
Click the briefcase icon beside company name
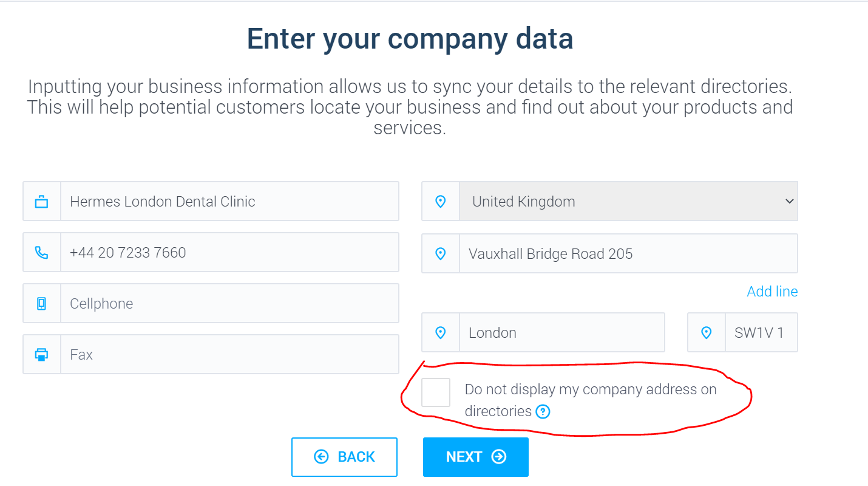click(41, 202)
